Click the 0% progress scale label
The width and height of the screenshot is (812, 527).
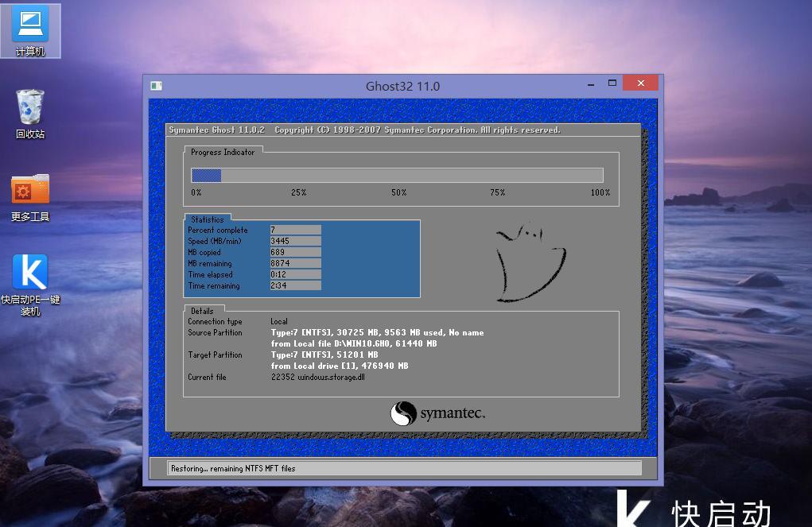pos(196,192)
